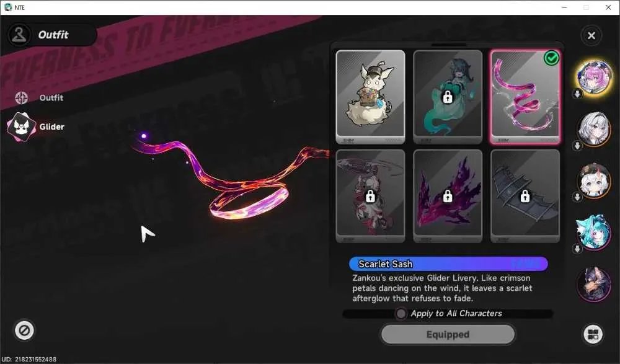Click the Zankou's exclusive Glider Livery description
This screenshot has width=620, height=364.
(442, 288)
